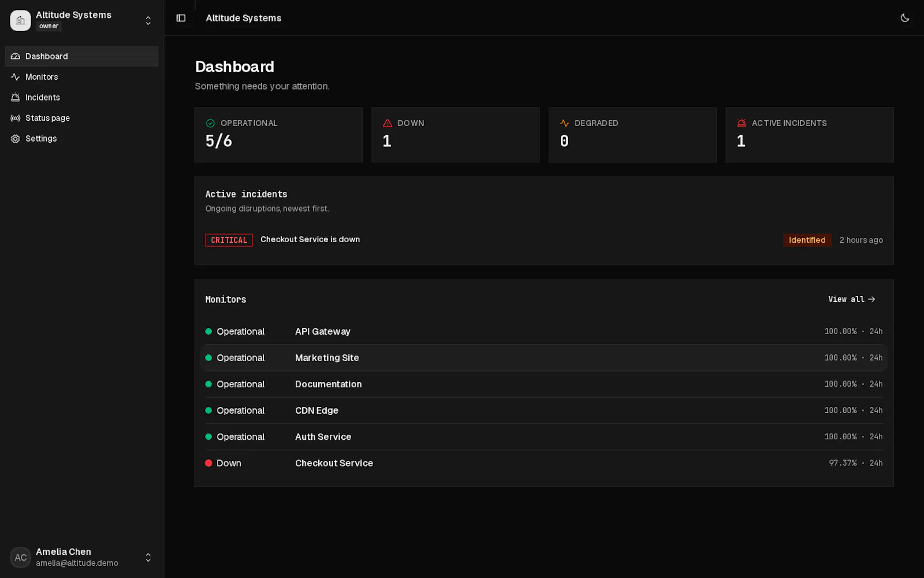Click the Altitude Systems building logo
The width and height of the screenshot is (924, 578).
[20, 20]
